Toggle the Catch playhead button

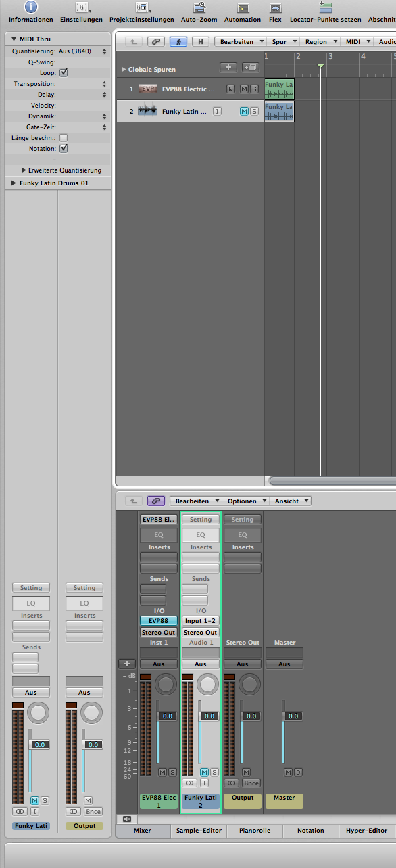[178, 41]
